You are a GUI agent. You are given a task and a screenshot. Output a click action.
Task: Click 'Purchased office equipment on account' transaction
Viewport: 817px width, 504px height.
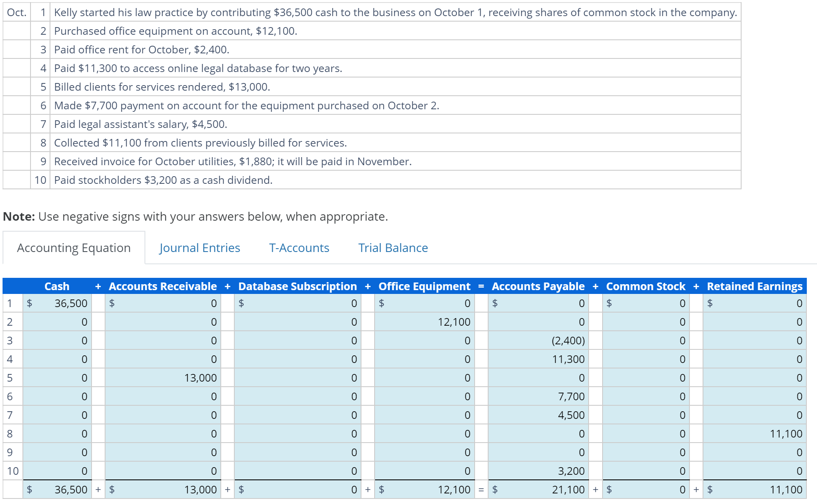click(175, 31)
